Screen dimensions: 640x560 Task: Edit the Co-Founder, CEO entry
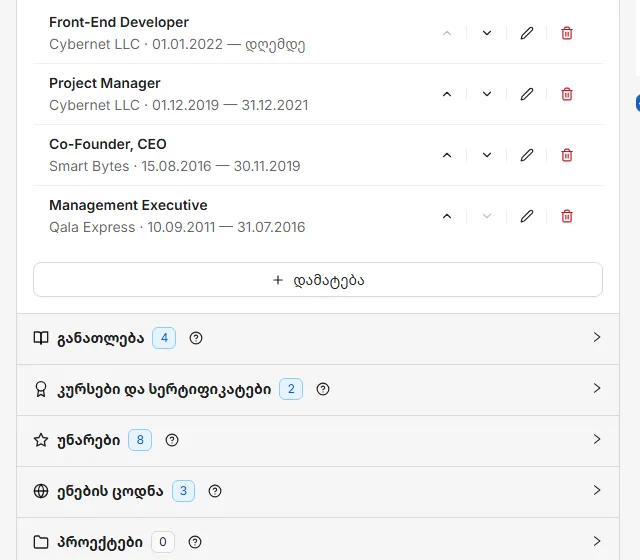[527, 155]
